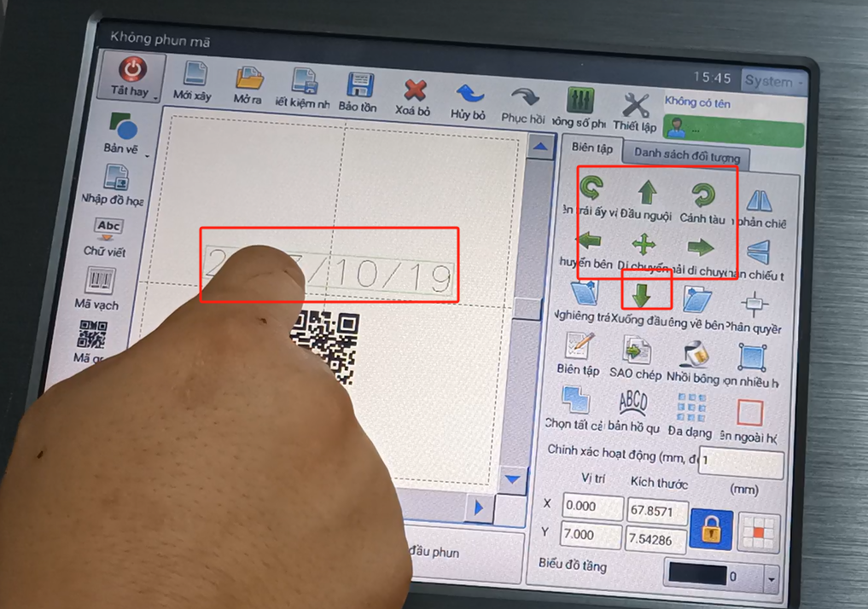Click the Xoá bỏ red X icon

coord(415,92)
